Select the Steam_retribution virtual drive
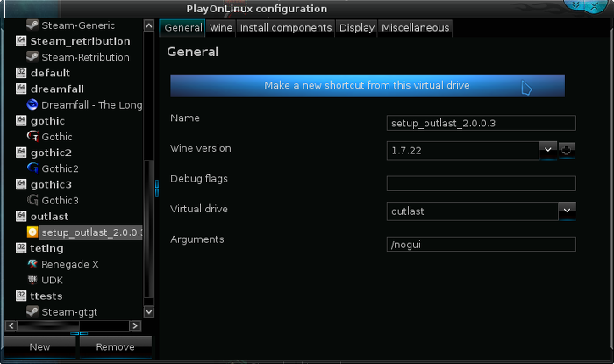The width and height of the screenshot is (614, 364). pos(80,41)
